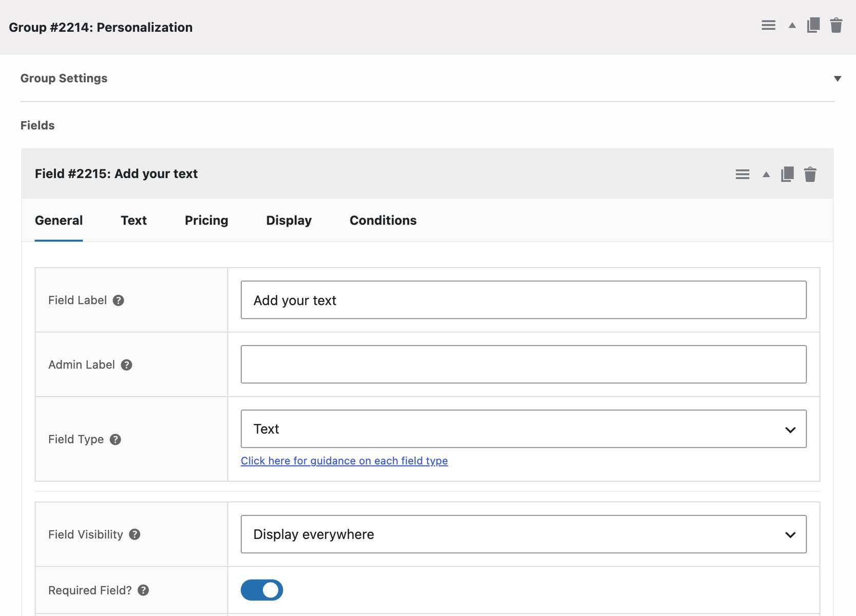This screenshot has width=856, height=616.
Task: Switch to the Display tab
Action: pos(289,220)
